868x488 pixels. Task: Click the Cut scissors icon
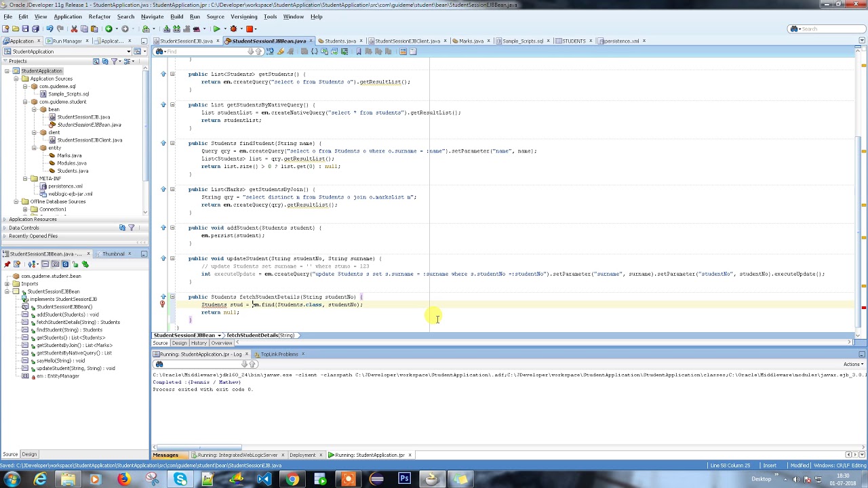coord(74,28)
